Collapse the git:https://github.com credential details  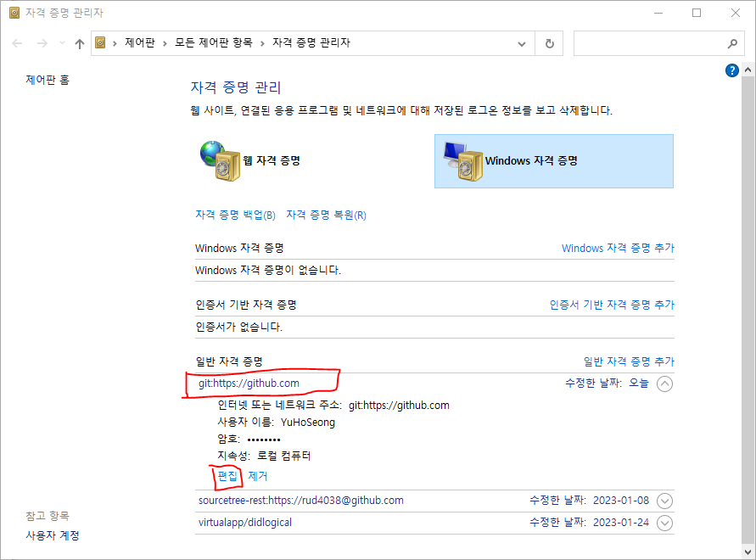(x=664, y=384)
